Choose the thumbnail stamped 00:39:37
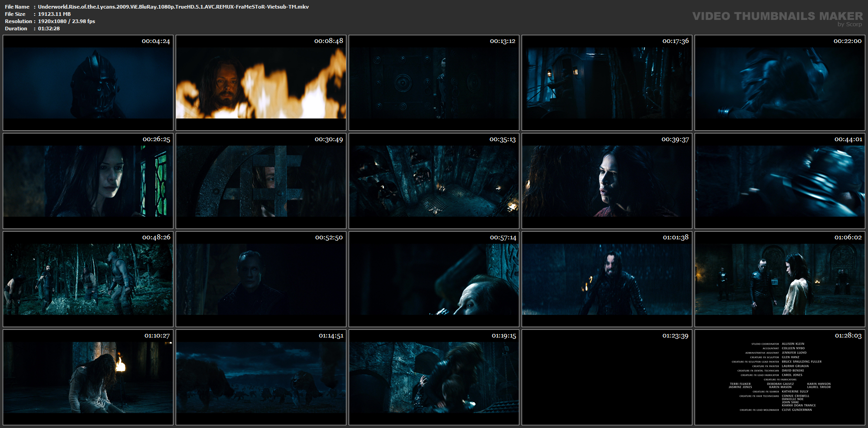 (x=607, y=181)
